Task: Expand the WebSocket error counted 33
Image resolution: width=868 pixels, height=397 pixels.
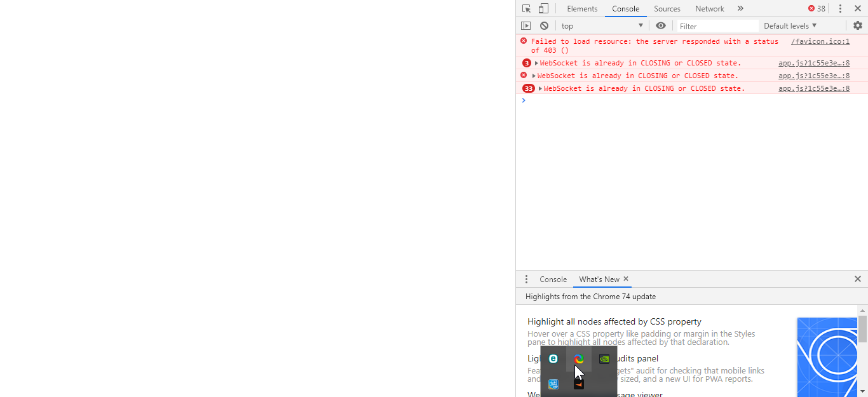Action: pyautogui.click(x=540, y=88)
